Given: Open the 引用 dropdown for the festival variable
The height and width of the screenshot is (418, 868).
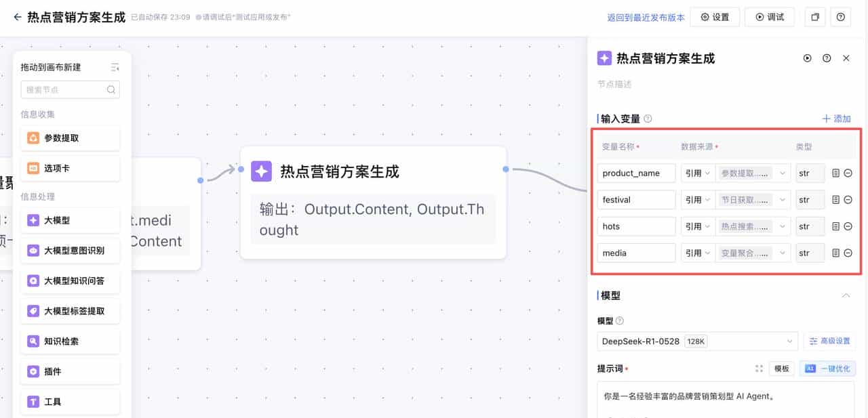Looking at the screenshot, I should pos(698,199).
